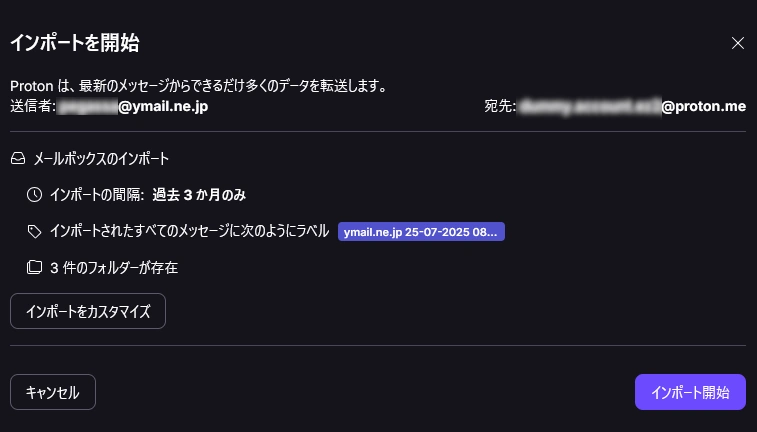Open インポートをカスタマイズ options
This screenshot has height=432, width=757.
[88, 311]
